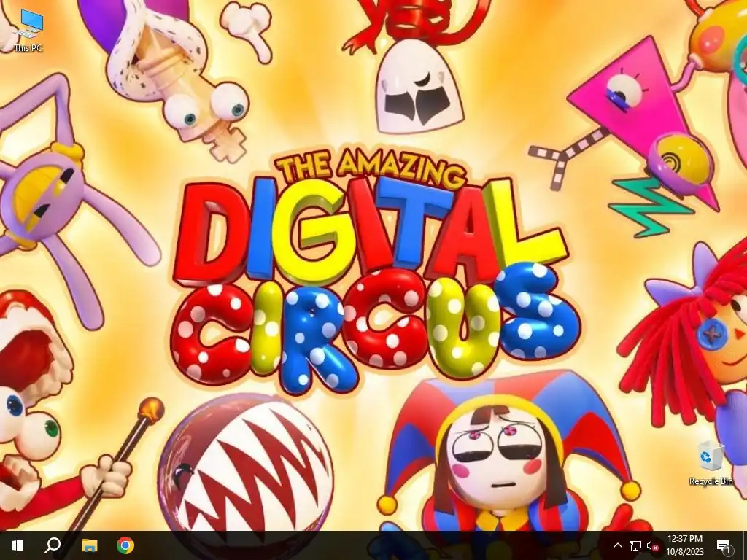Select the Recycle Bin desktop icon
Image resolution: width=747 pixels, height=560 pixels.
[711, 463]
